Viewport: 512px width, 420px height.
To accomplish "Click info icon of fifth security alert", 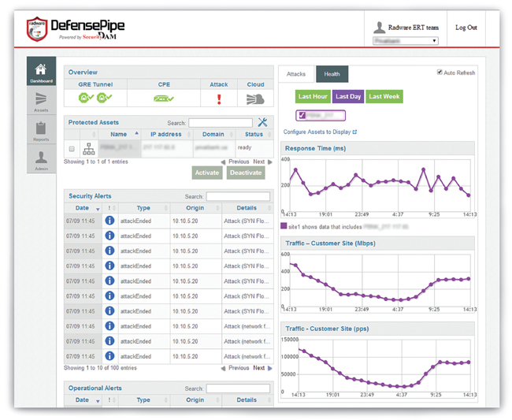I will 109,281.
